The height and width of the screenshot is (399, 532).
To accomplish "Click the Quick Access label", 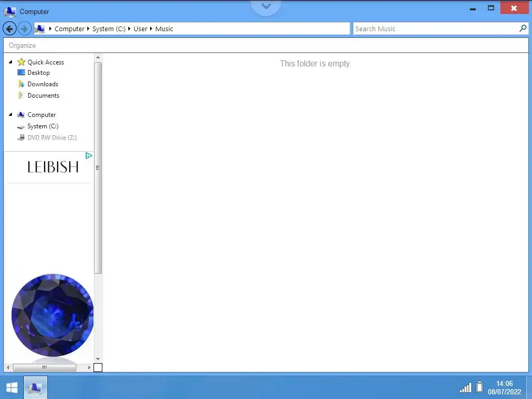I will [46, 62].
